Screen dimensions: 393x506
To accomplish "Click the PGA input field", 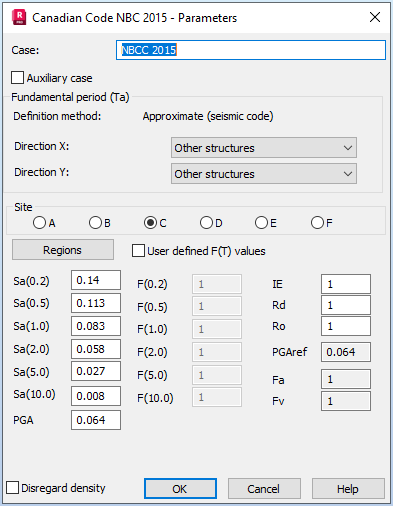I will (96, 420).
